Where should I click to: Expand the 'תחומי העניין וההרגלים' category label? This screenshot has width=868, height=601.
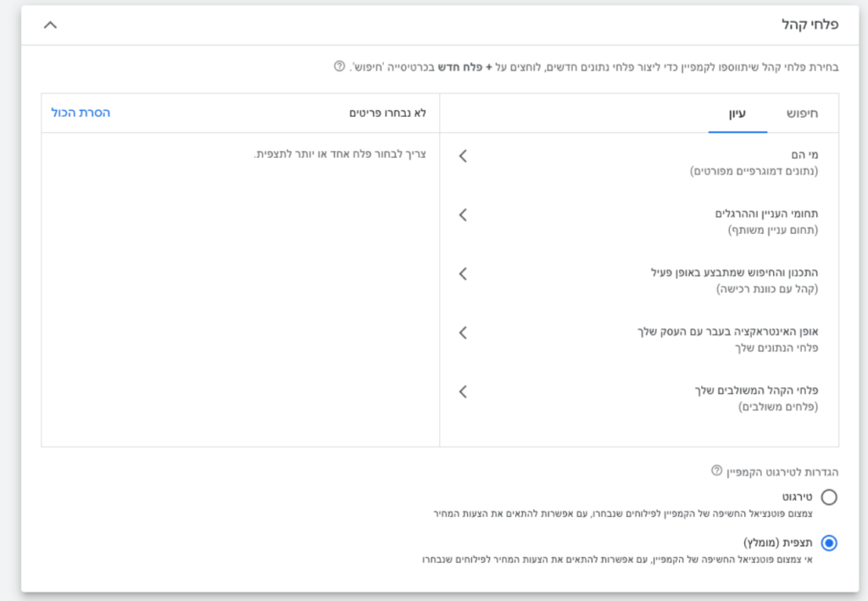pyautogui.click(x=765, y=214)
